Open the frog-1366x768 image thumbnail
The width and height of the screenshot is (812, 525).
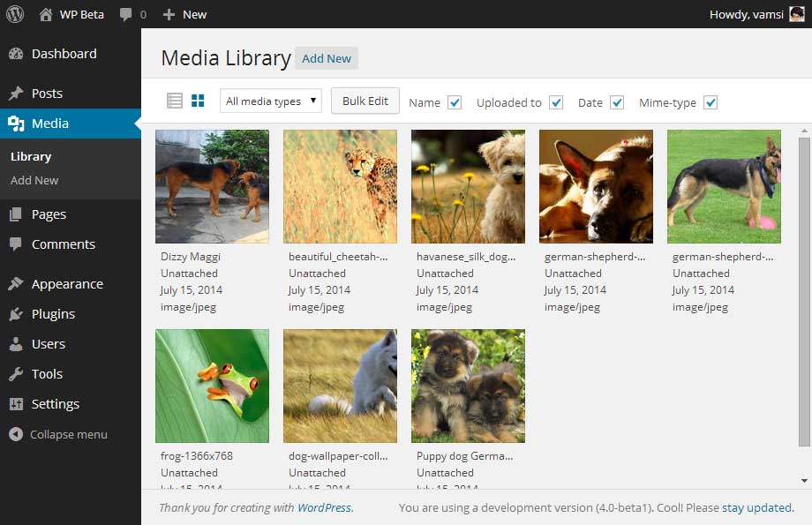[212, 386]
